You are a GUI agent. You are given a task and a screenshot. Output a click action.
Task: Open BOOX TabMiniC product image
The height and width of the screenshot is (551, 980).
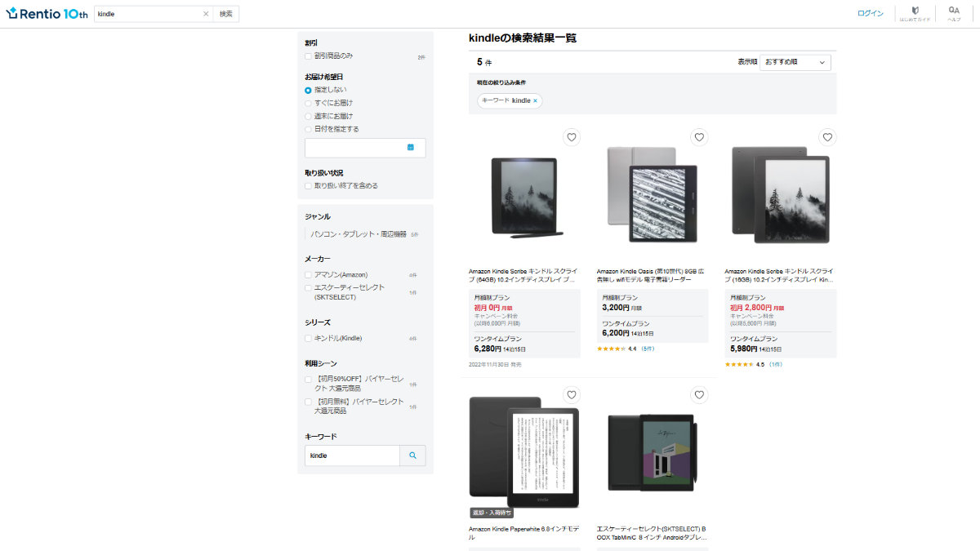653,453
